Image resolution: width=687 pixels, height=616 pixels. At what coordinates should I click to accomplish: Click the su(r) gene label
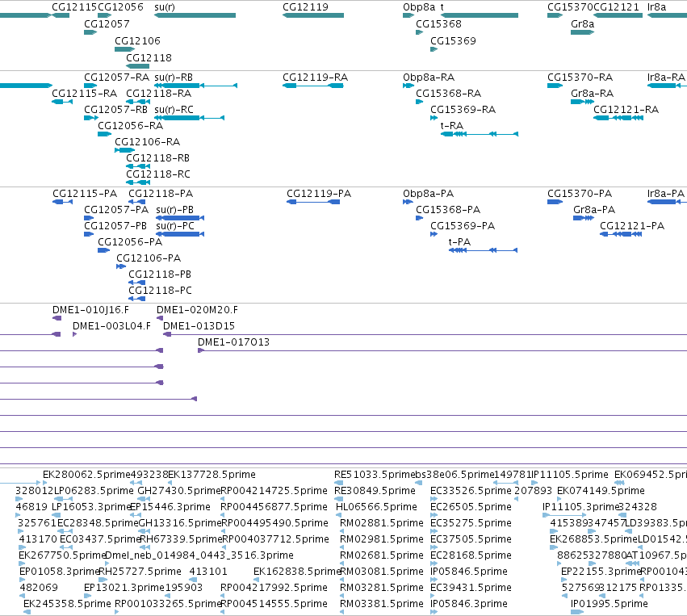tap(165, 7)
